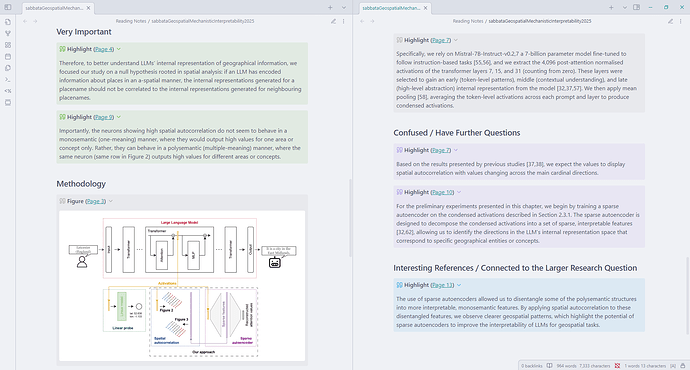Click the left pane vertical scrollbar
690x370 pixels.
click(x=350, y=218)
